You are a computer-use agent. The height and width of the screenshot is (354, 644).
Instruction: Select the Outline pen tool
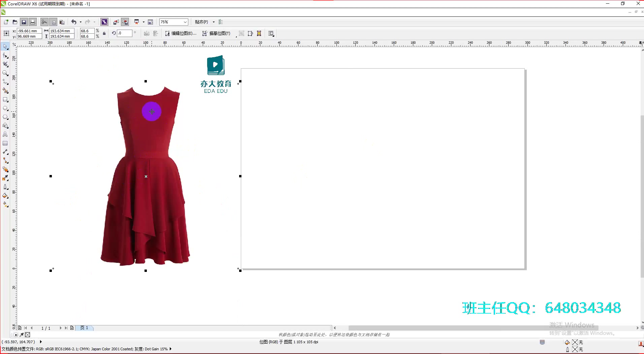(x=5, y=187)
